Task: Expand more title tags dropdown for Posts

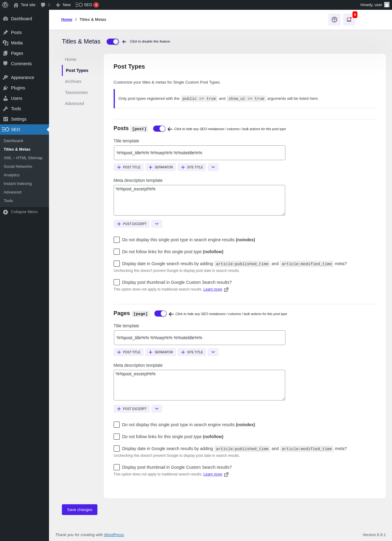Action: [213, 167]
